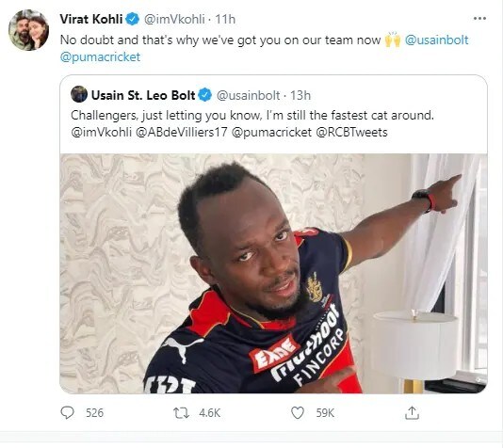The height and width of the screenshot is (448, 503).
Task: Open the quoted tweet photo
Action: click(x=273, y=273)
